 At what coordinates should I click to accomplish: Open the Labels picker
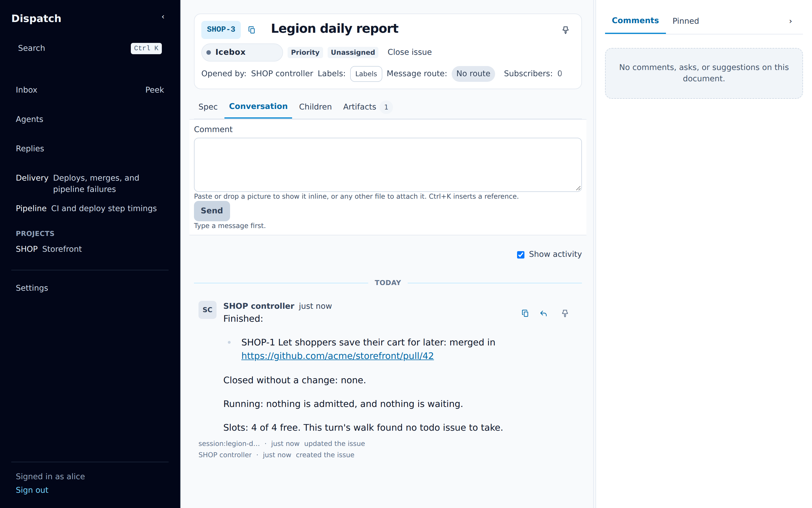point(366,74)
